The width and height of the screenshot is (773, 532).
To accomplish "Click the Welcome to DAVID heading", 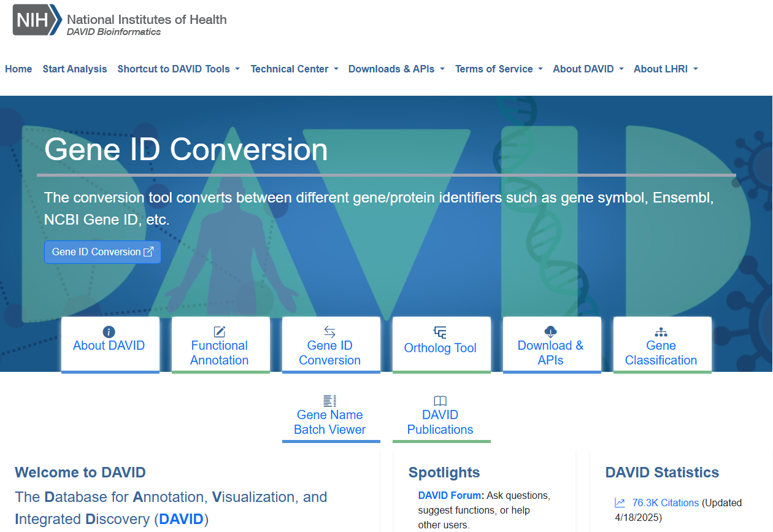I will coord(80,472).
